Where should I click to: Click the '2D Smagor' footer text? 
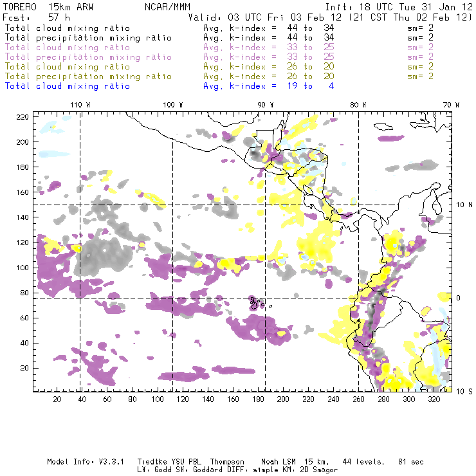click(x=319, y=470)
